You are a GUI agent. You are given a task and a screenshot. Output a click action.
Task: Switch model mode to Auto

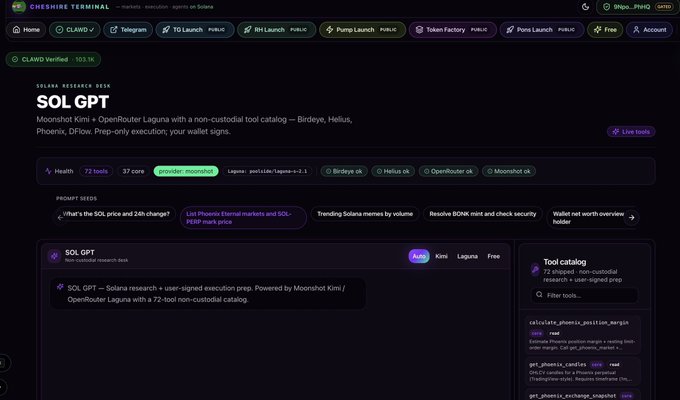[419, 256]
